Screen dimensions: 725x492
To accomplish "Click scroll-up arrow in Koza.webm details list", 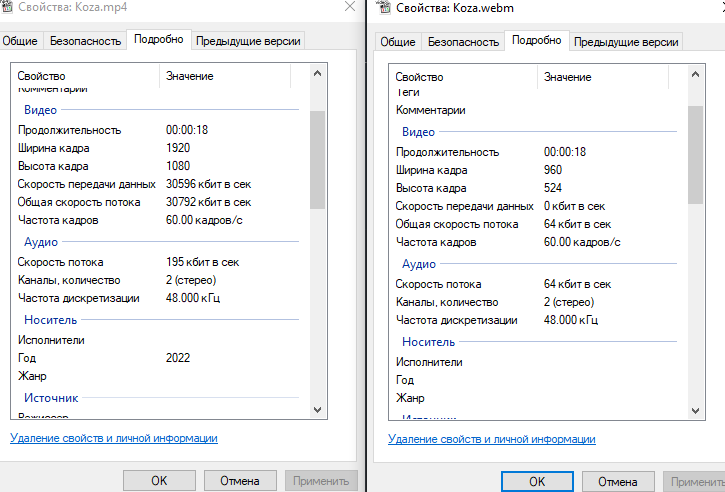I will click(x=695, y=74).
